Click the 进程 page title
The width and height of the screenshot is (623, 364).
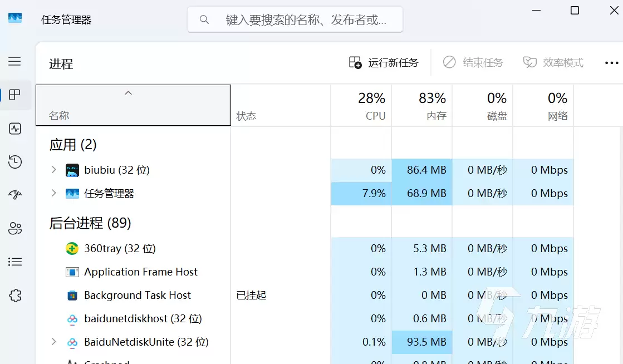point(61,64)
